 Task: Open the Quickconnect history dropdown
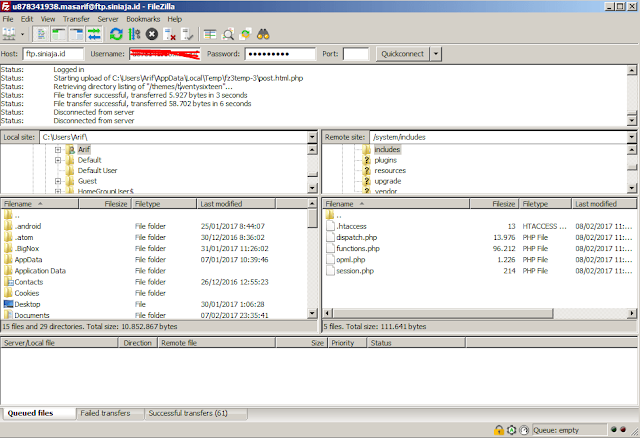436,54
